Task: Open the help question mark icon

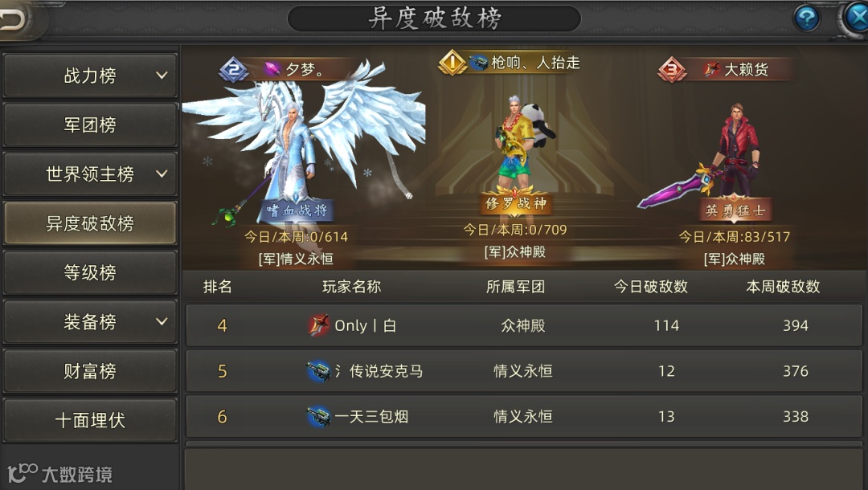Action: [x=807, y=18]
